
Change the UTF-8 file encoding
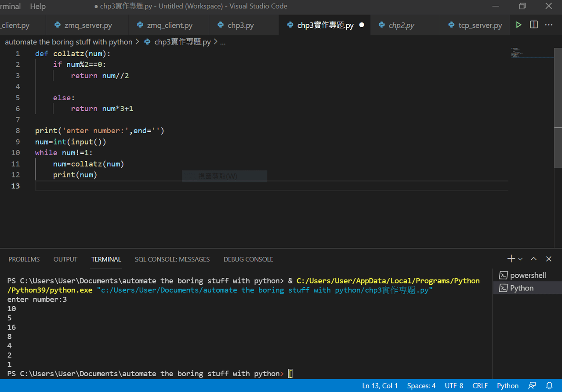[x=454, y=385]
